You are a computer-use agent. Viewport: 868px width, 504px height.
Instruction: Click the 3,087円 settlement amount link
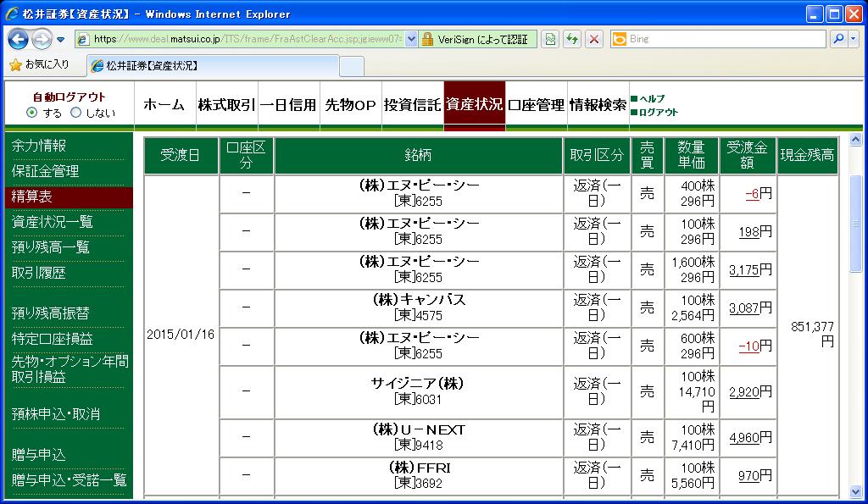point(744,308)
